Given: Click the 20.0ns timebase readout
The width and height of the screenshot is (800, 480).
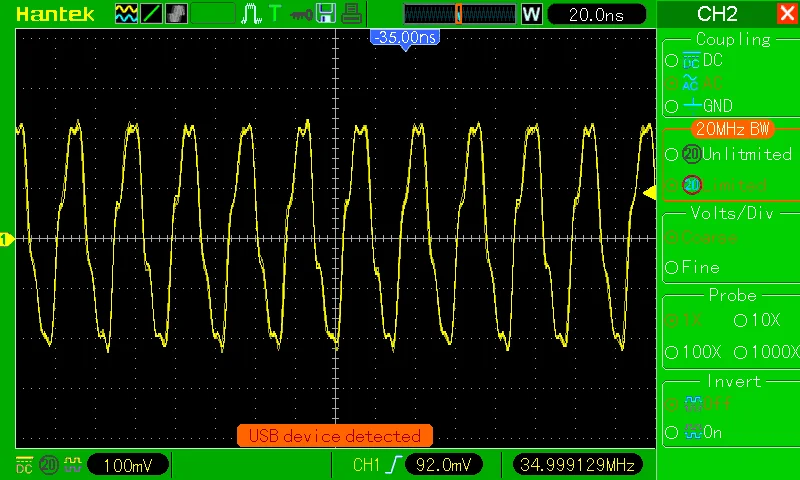Looking at the screenshot, I should [x=596, y=14].
